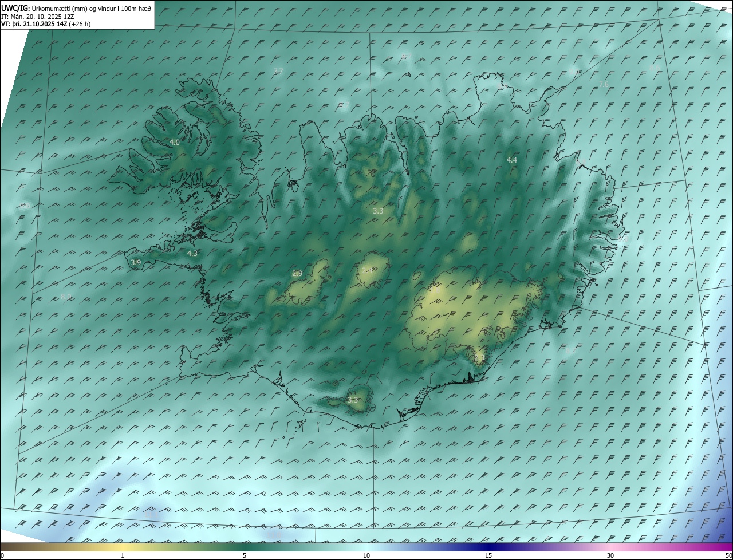
Task: Select the initial time 'IT: Mán. 20. 10. 2025 12Z'
Action: click(x=37, y=16)
